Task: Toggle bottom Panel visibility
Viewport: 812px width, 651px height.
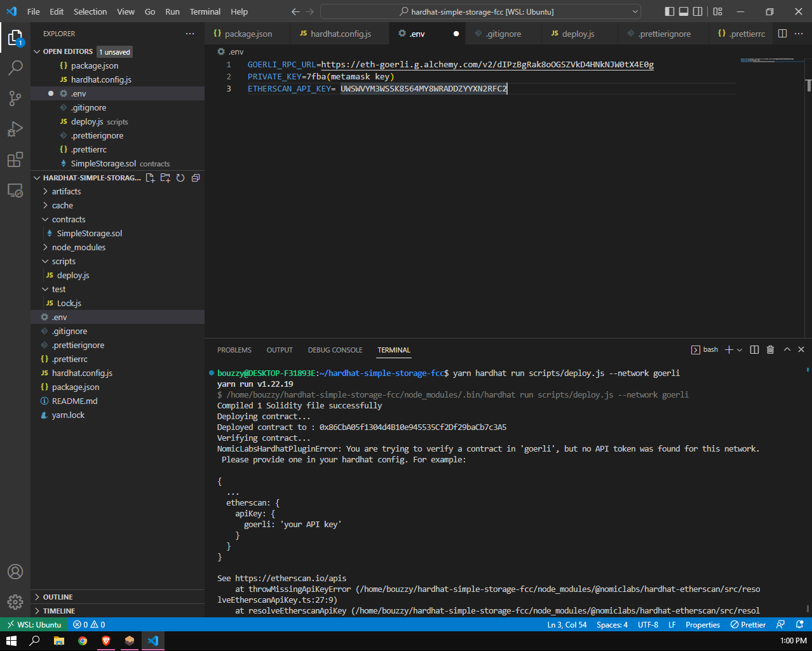Action: coord(684,11)
